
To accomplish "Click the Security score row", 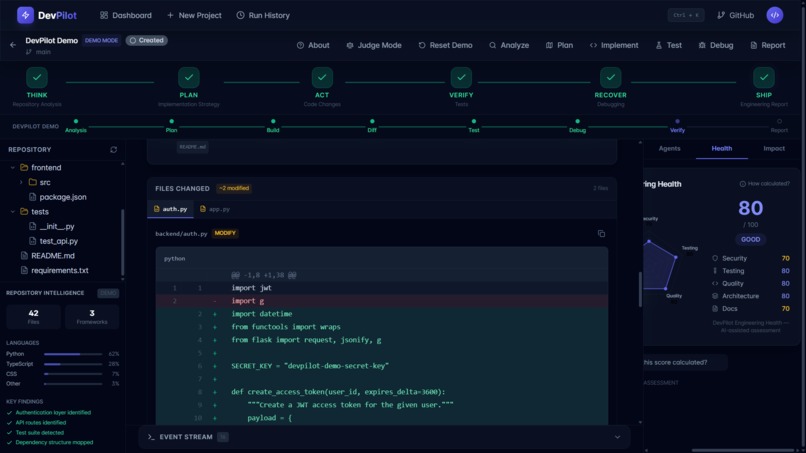I will [x=750, y=258].
